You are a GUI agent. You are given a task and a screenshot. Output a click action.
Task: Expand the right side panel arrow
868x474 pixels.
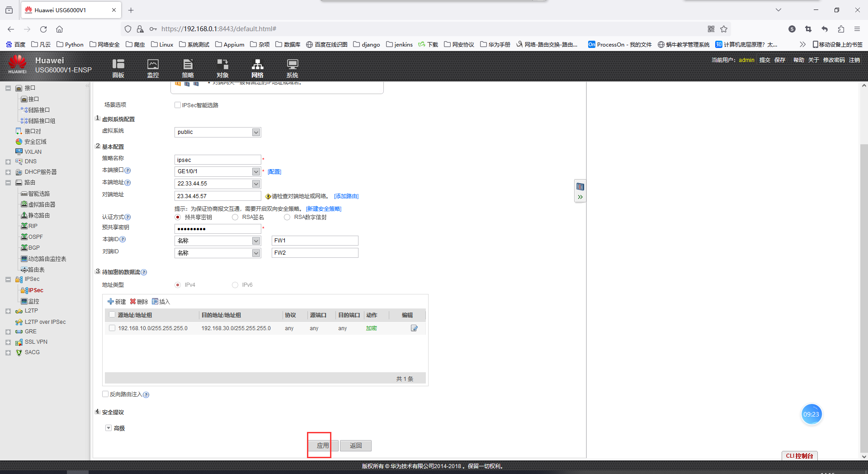(x=580, y=197)
